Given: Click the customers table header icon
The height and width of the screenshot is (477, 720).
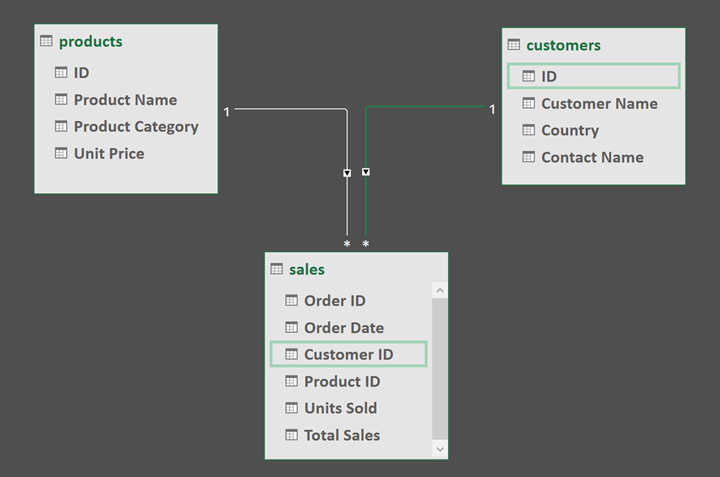Looking at the screenshot, I should tap(514, 45).
